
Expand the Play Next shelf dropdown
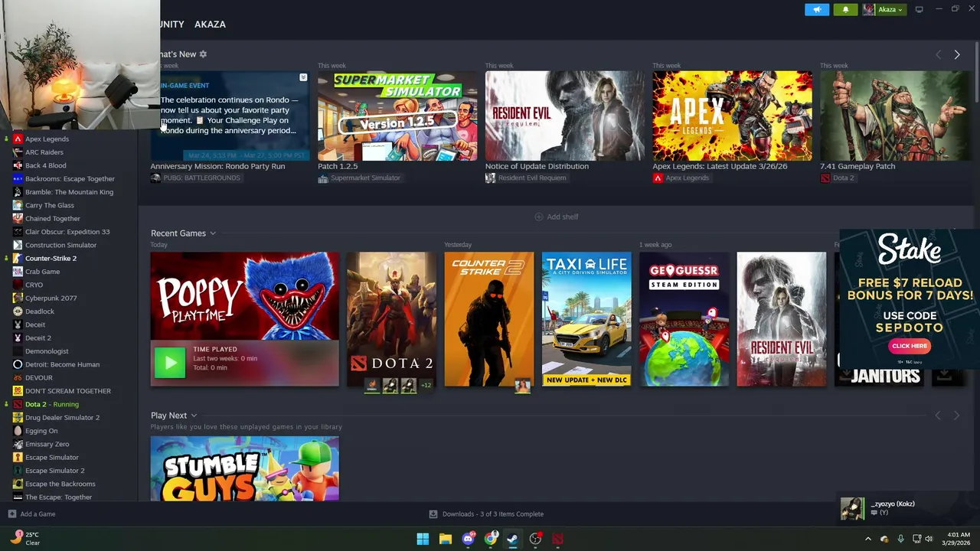pos(194,416)
